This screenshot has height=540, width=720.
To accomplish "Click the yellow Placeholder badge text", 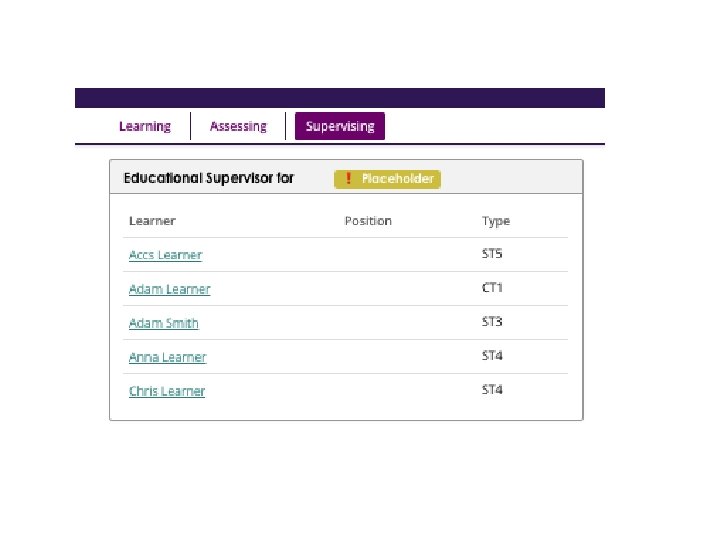I will pyautogui.click(x=397, y=179).
